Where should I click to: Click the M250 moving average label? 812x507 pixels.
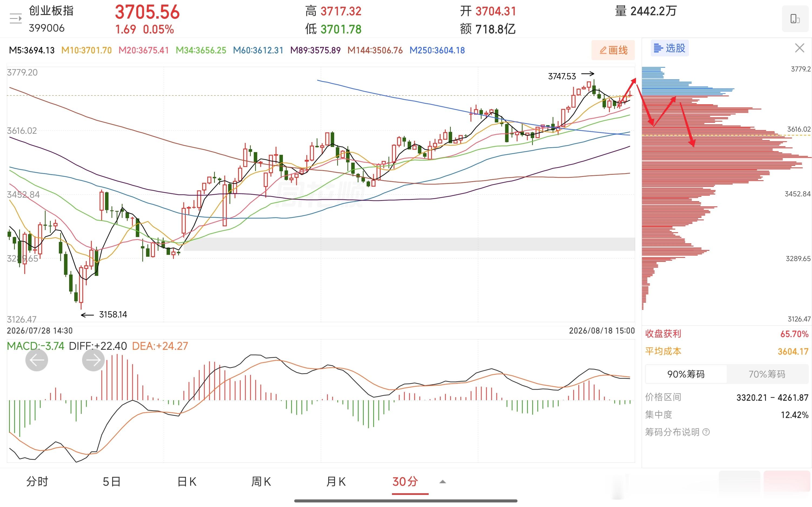pyautogui.click(x=437, y=50)
